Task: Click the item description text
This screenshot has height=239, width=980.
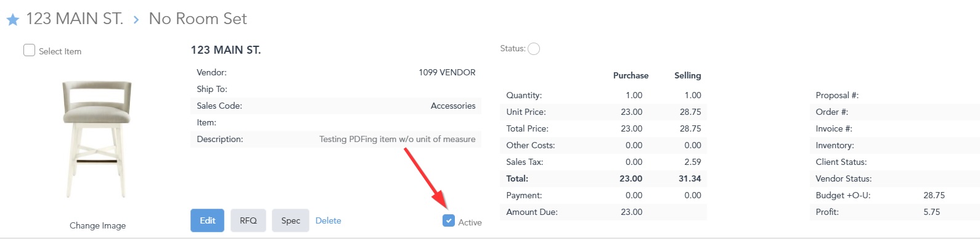Action: tap(397, 139)
